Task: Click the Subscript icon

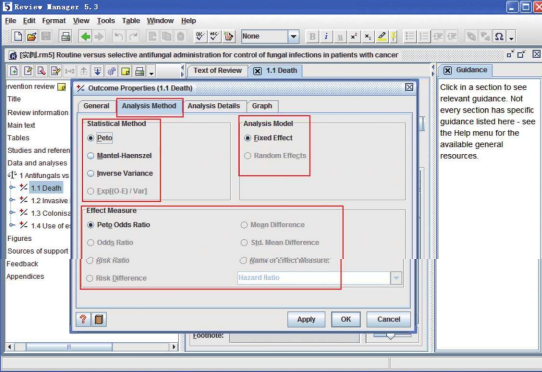Action: tap(367, 36)
